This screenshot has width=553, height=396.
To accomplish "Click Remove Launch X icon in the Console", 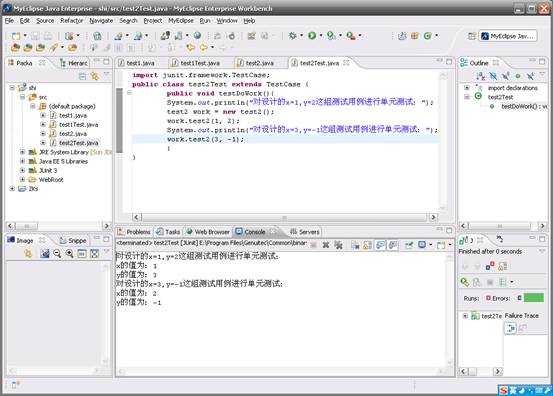I will [326, 245].
